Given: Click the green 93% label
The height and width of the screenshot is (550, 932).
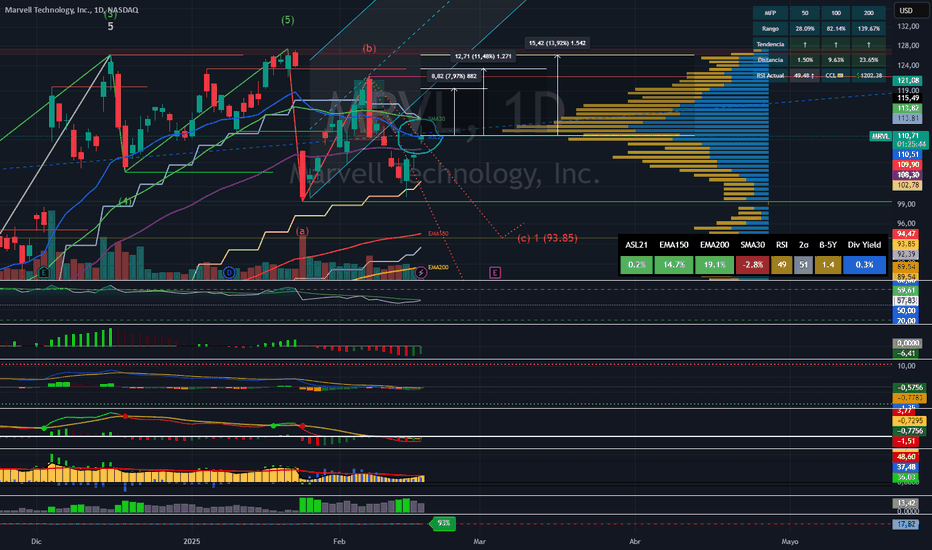Looking at the screenshot, I should [442, 523].
